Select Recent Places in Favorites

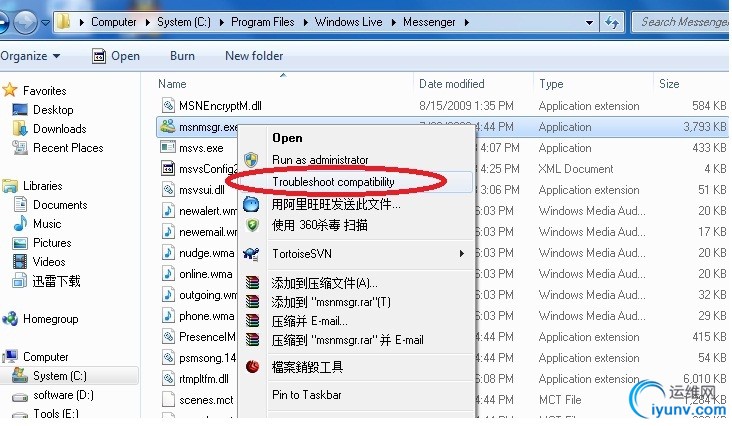click(68, 148)
